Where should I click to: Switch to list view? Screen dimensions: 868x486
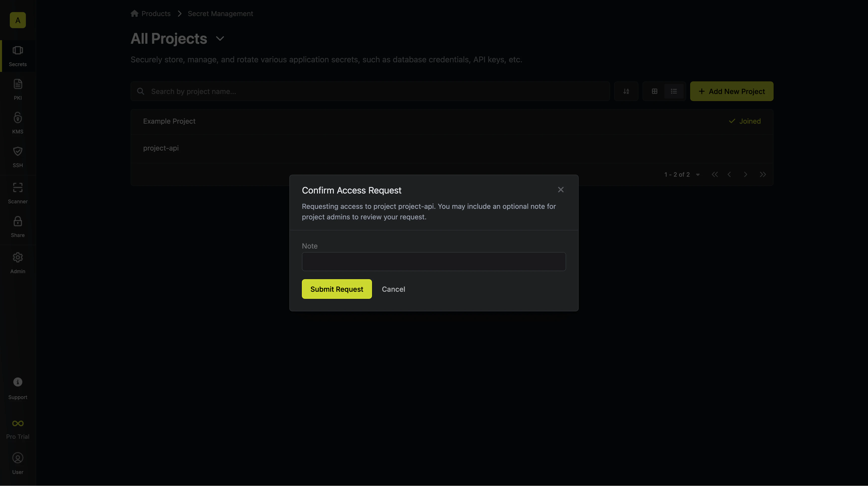coord(674,91)
